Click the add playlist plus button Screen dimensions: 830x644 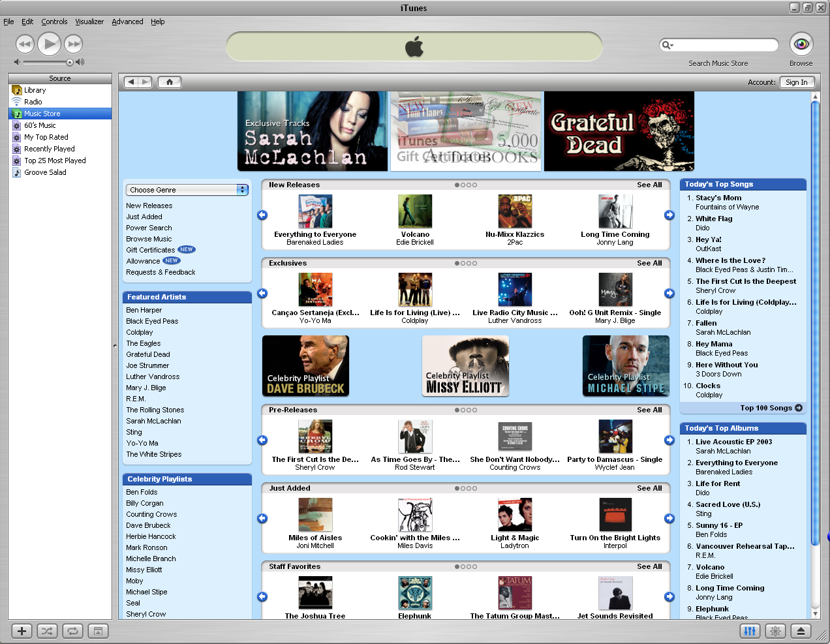tap(22, 631)
